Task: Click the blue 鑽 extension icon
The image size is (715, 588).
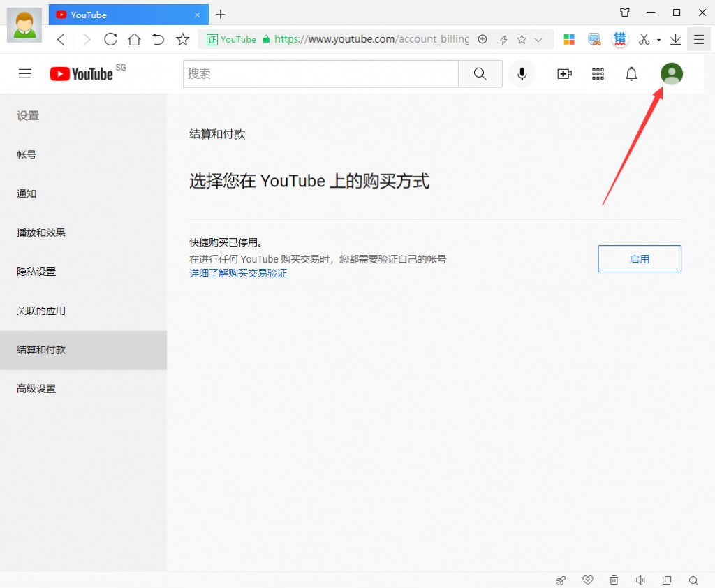Action: click(620, 39)
